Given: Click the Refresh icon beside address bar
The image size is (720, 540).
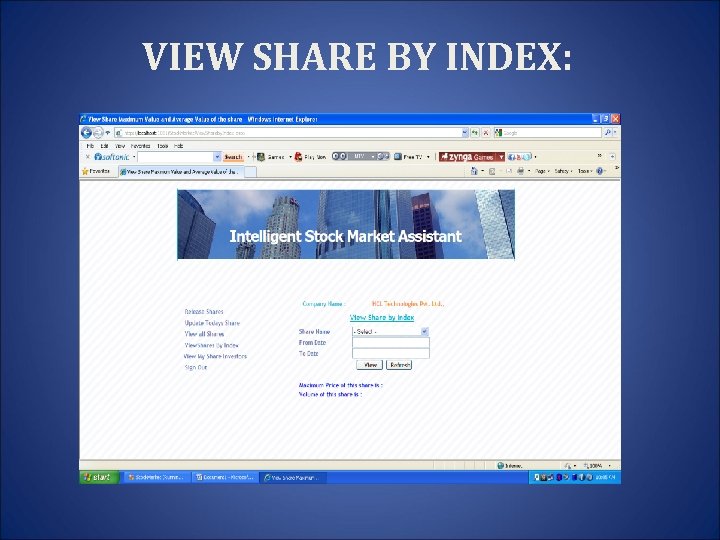Looking at the screenshot, I should click(x=475, y=133).
